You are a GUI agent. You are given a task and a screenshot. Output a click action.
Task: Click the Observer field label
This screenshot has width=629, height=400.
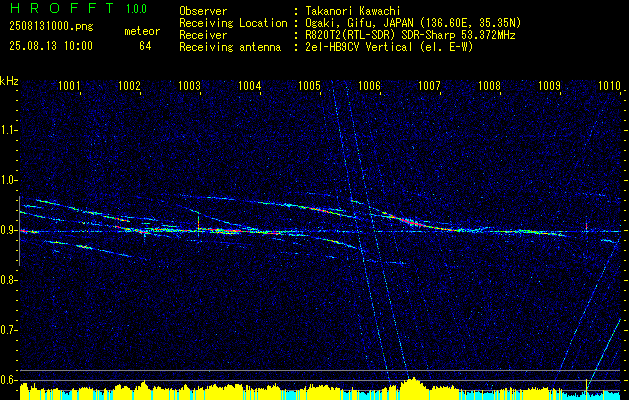pyautogui.click(x=203, y=11)
